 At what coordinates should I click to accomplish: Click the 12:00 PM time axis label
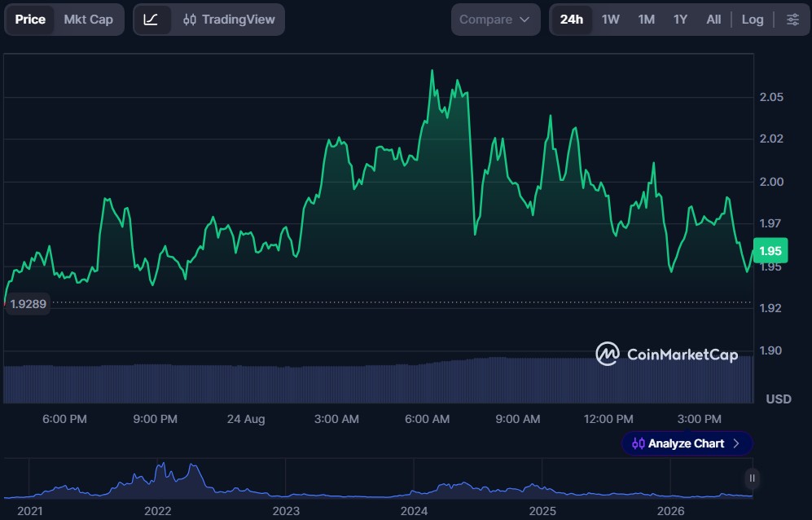coord(608,419)
